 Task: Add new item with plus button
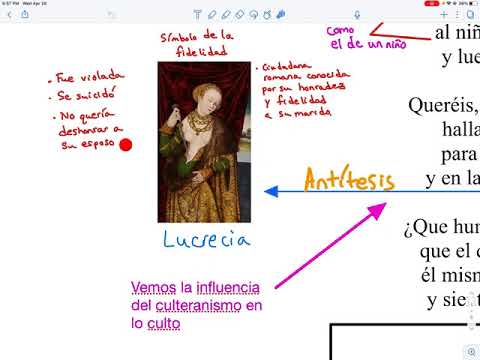point(444,15)
